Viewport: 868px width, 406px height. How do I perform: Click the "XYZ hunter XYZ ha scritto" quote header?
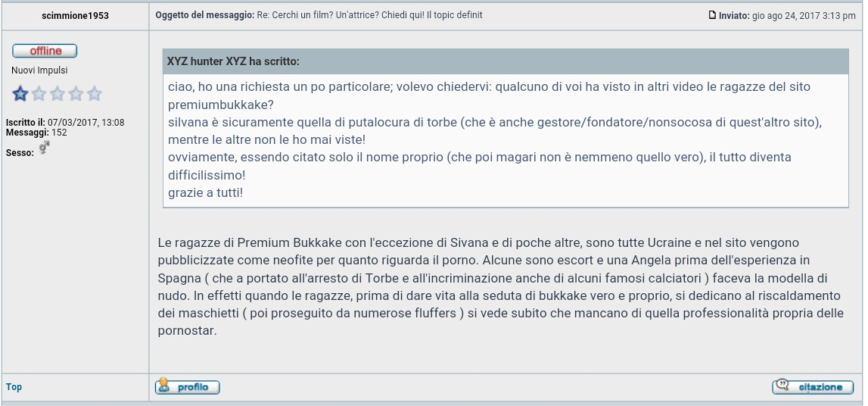[x=233, y=61]
